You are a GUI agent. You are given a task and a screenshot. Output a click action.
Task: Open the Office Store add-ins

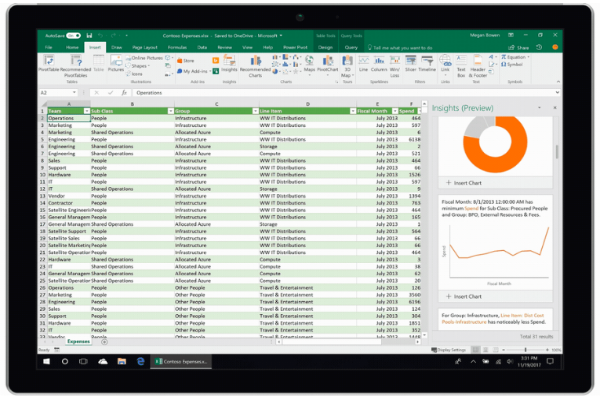tap(186, 61)
